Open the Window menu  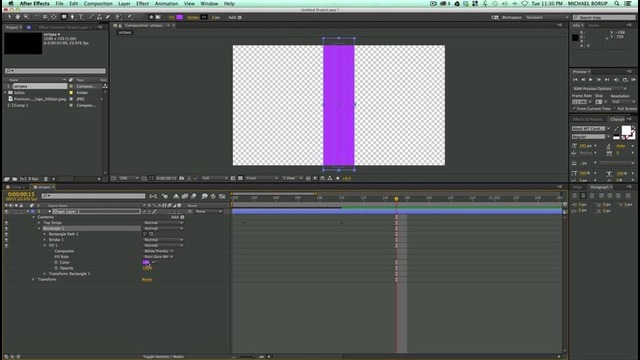(x=209, y=3)
